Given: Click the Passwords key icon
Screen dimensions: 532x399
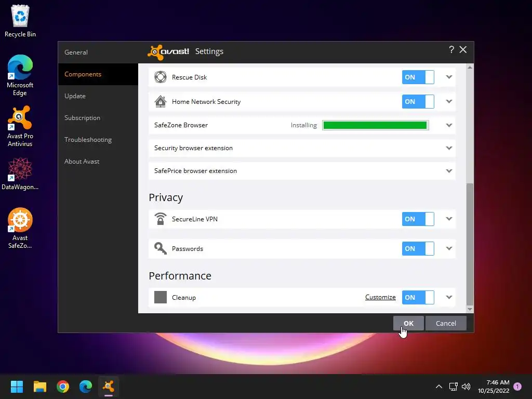Looking at the screenshot, I should [x=161, y=248].
